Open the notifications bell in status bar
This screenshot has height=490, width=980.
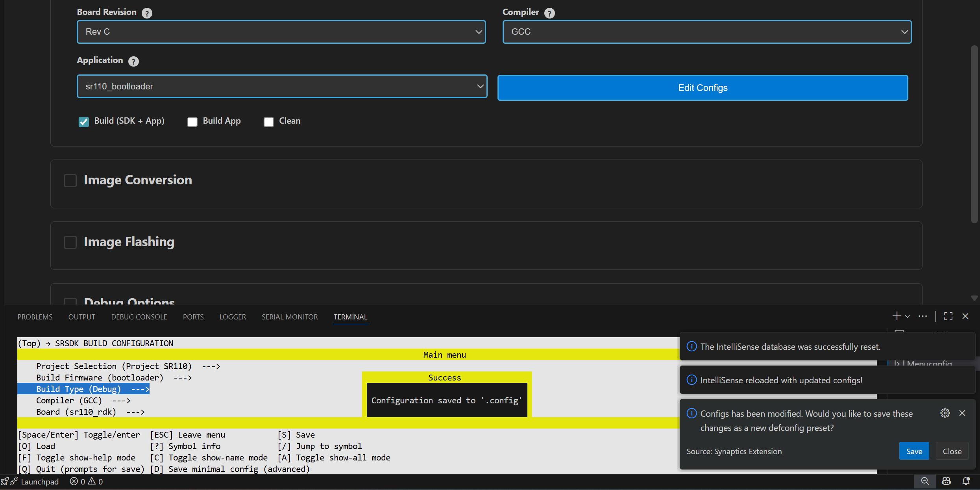click(966, 481)
